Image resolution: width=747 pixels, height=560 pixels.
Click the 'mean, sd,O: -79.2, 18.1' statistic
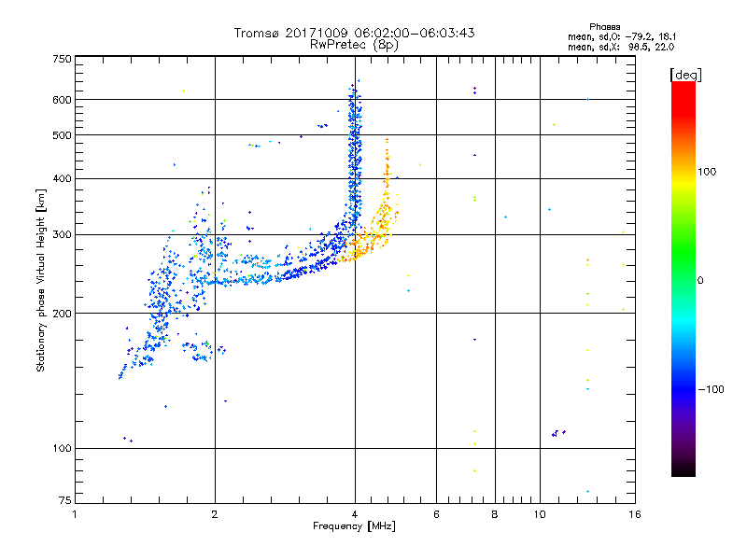pyautogui.click(x=621, y=36)
